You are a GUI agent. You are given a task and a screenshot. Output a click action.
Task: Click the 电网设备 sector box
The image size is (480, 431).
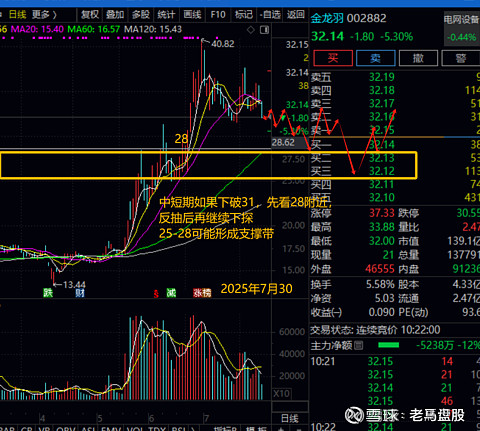pos(462,28)
